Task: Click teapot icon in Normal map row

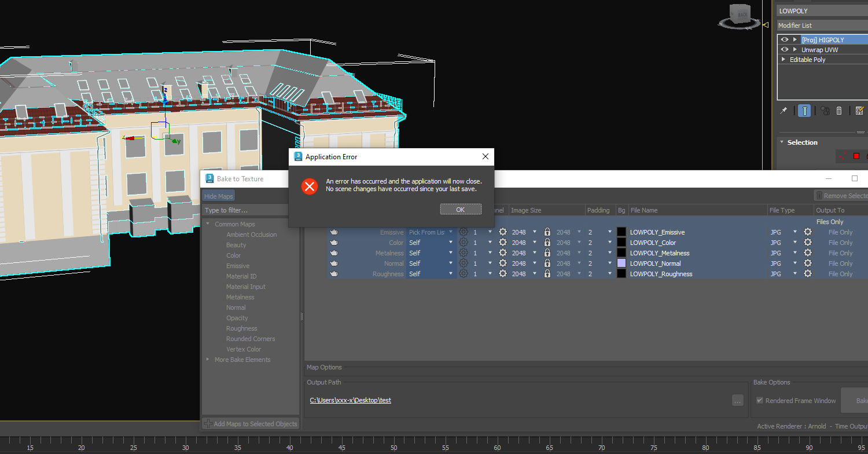Action: [334, 263]
